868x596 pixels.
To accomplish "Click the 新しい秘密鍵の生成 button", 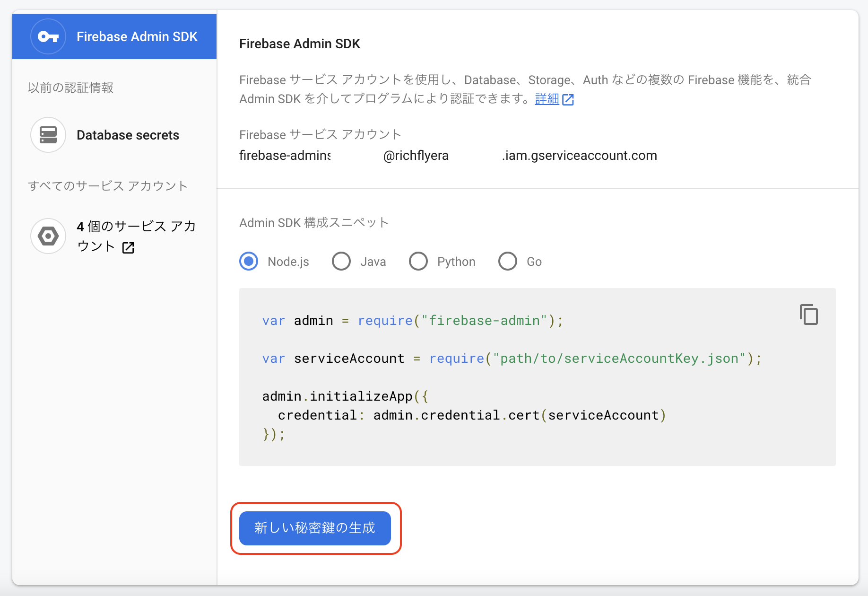I will (315, 528).
